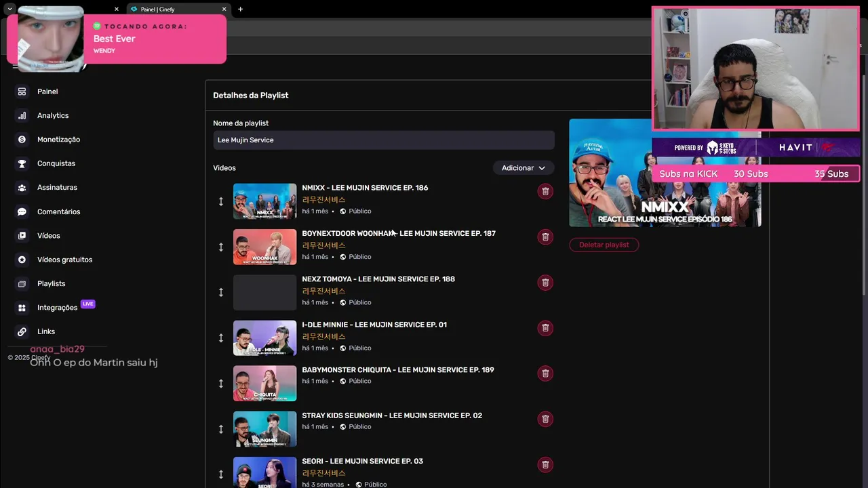This screenshot has height=488, width=868.
Task: Click reorder arrows for SEORI EP. 03 row
Action: pos(220,474)
